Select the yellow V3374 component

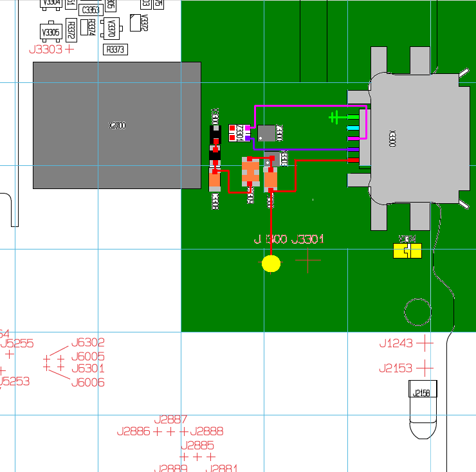click(407, 251)
